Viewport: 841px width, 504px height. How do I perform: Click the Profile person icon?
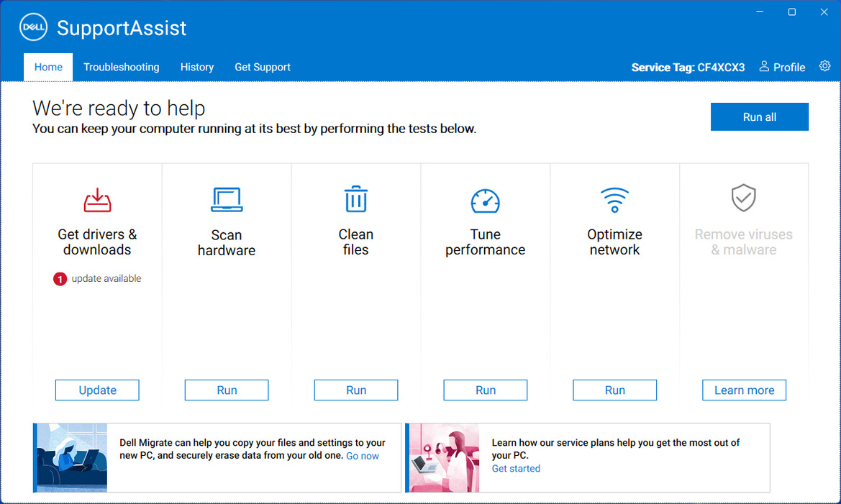[x=764, y=66]
